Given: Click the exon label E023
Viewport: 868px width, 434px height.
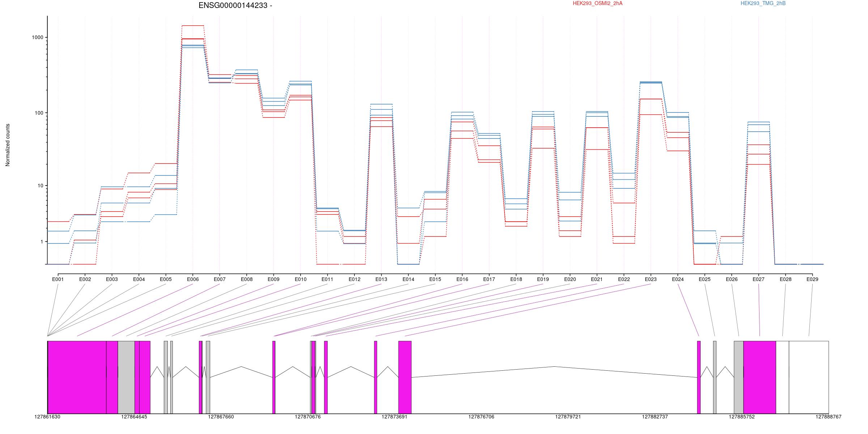Looking at the screenshot, I should [x=651, y=279].
